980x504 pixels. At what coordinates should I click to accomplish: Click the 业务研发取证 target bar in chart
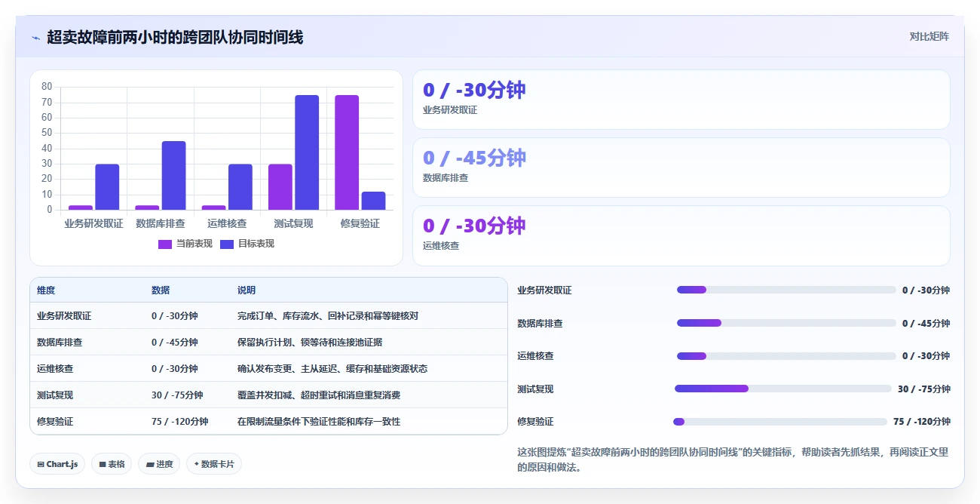point(107,187)
